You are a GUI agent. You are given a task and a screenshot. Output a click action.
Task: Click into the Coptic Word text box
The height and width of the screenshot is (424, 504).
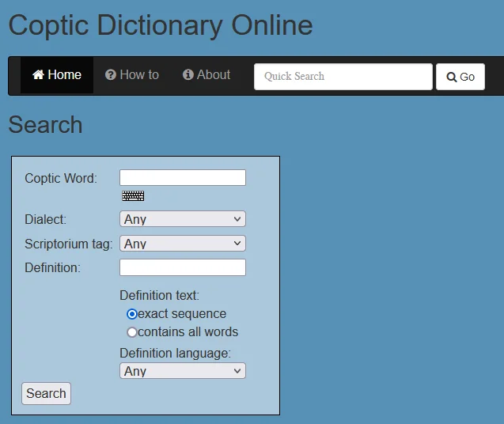pyautogui.click(x=182, y=178)
